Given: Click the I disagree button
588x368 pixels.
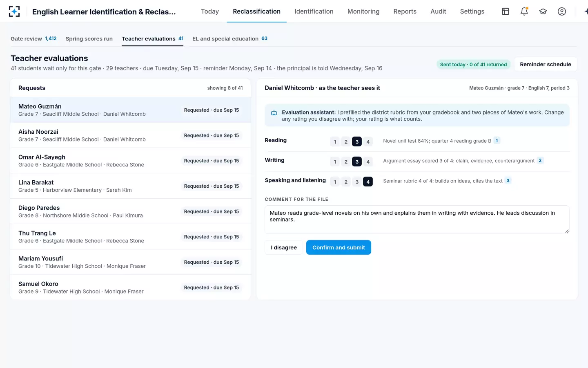Looking at the screenshot, I should point(284,247).
